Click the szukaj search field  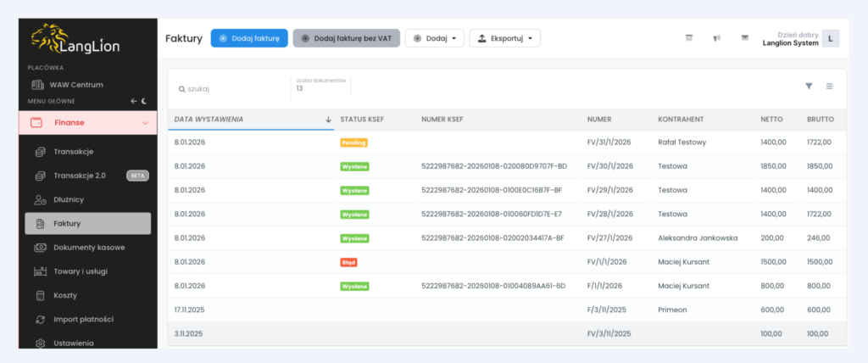tap(229, 88)
